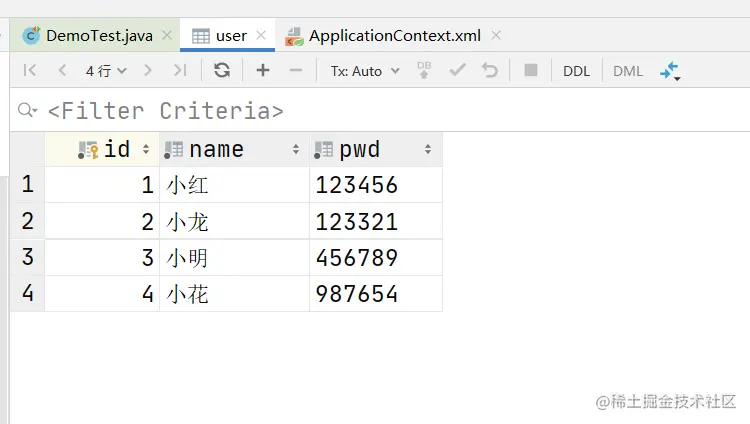Click the submit checkmark icon
750x424 pixels.
457,70
